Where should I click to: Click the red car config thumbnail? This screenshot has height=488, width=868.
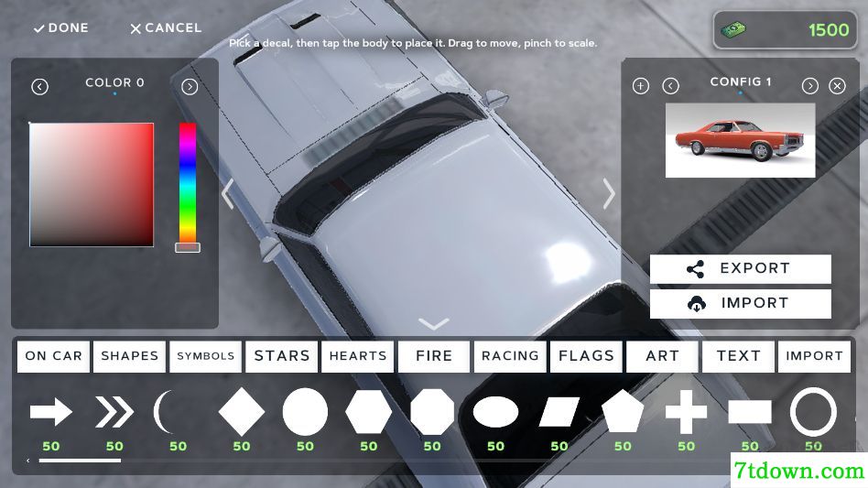pos(740,140)
